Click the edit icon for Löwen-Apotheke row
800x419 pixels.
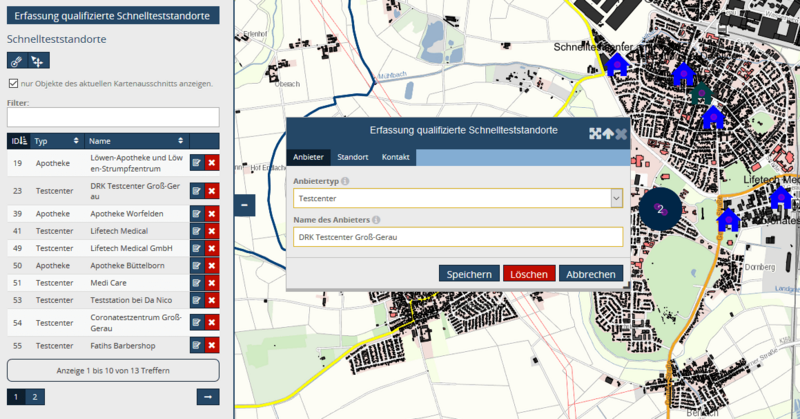[x=197, y=163]
